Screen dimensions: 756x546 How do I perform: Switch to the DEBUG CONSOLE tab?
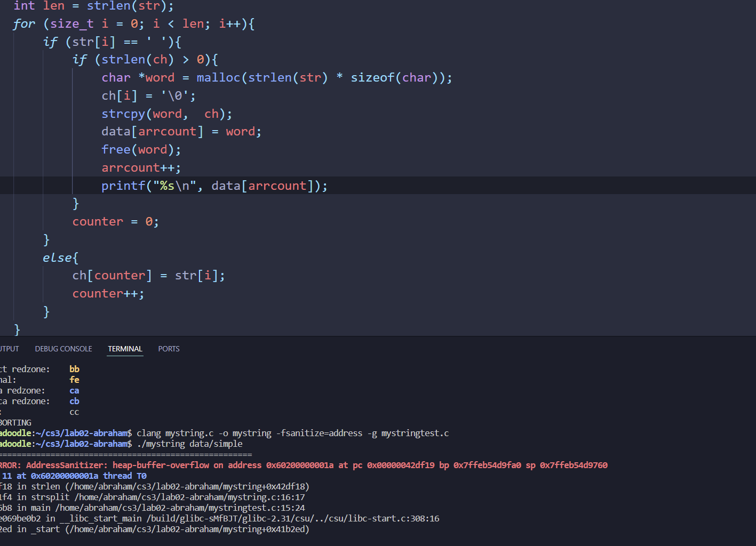pyautogui.click(x=63, y=349)
